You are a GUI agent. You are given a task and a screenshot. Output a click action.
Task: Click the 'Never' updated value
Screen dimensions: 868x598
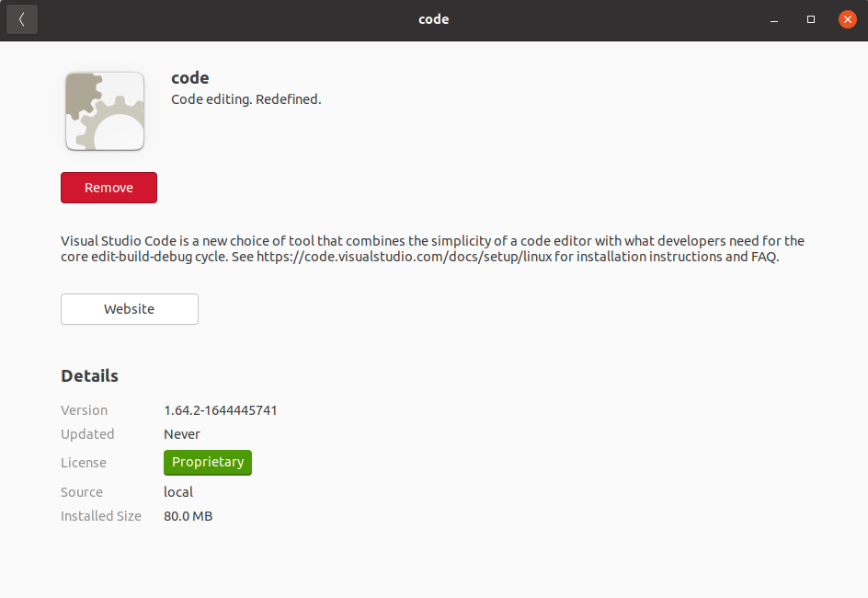click(182, 434)
